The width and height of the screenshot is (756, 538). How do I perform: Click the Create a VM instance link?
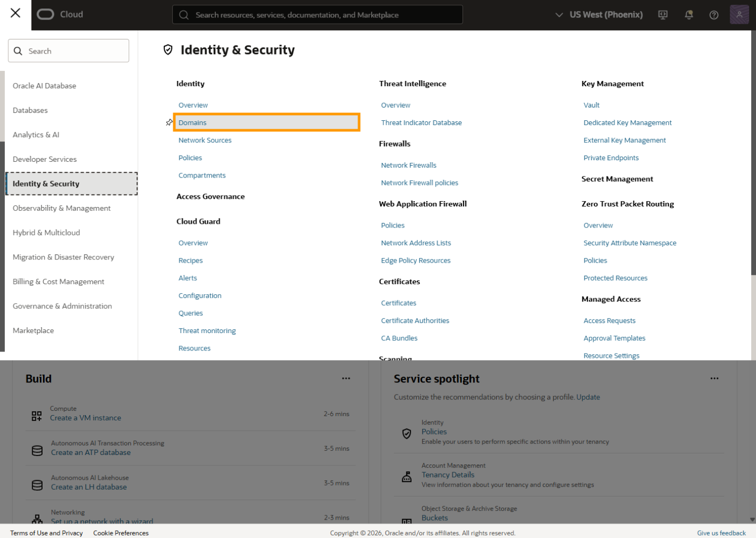86,418
